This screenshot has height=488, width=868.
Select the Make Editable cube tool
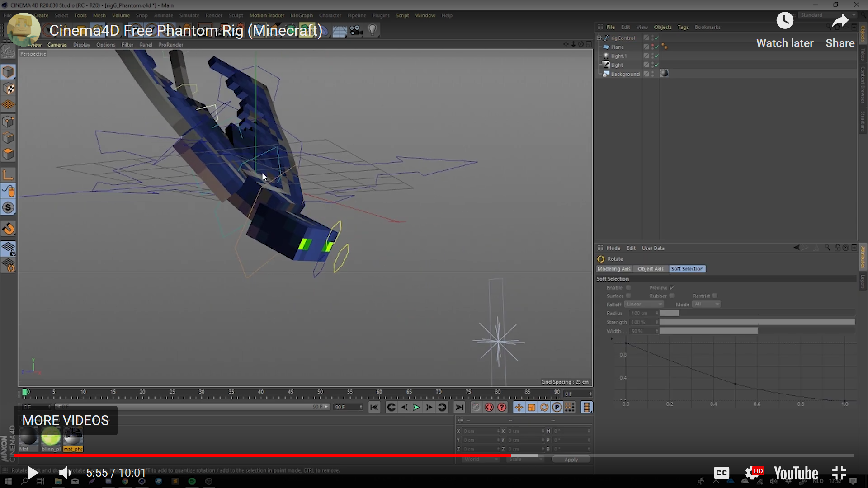pos(8,72)
